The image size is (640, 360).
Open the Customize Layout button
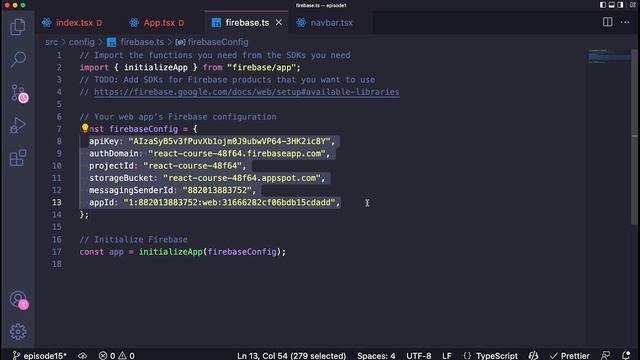tap(633, 5)
